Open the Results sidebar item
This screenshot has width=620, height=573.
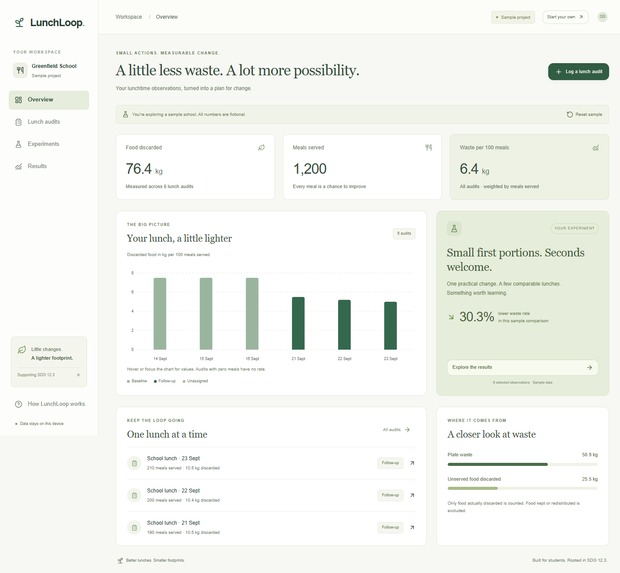pyautogui.click(x=49, y=166)
